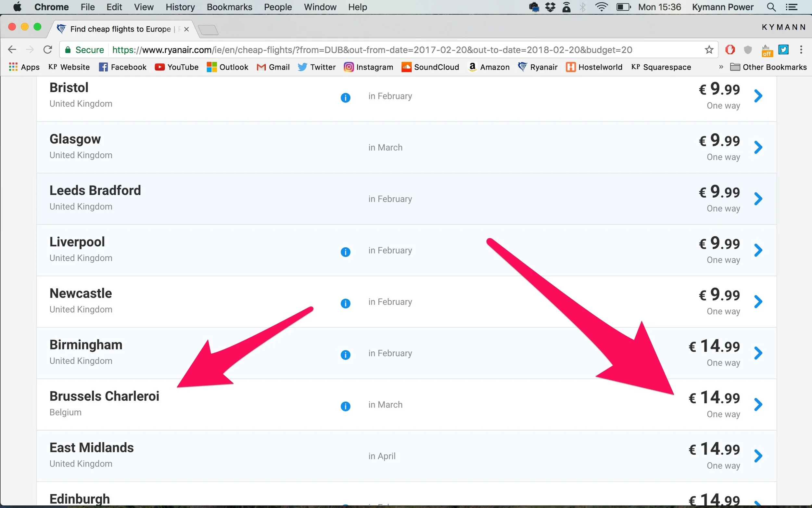Show hidden bookmarks via the double chevron
812x508 pixels.
tap(721, 67)
